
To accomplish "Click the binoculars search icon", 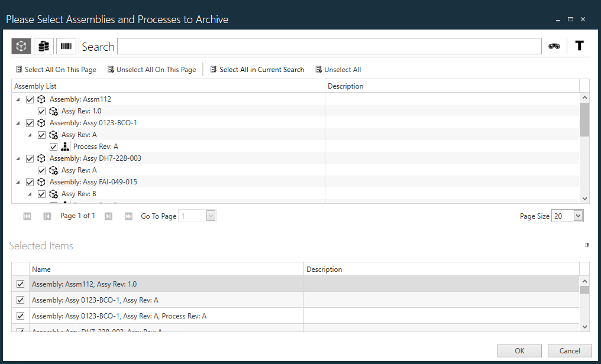I will 554,45.
